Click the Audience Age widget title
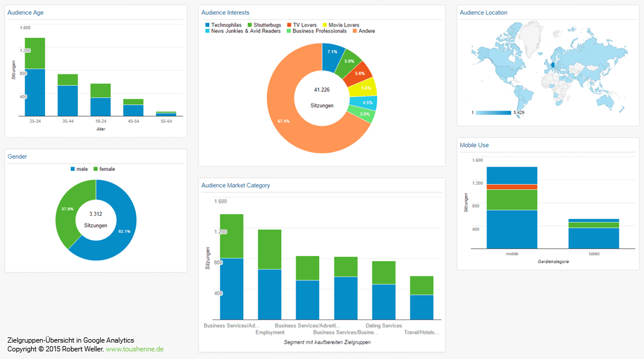The width and height of the screenshot is (644, 359). (x=25, y=12)
